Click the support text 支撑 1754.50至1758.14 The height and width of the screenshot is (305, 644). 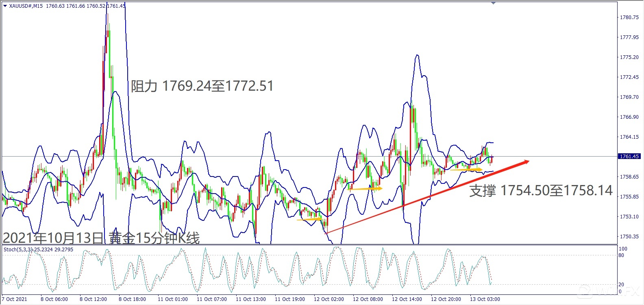541,190
